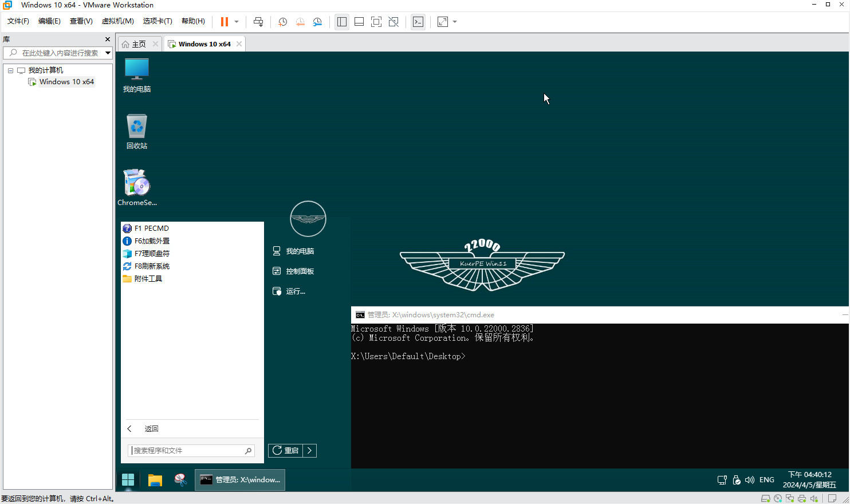Click the CD/DVD device status icon
Screen dimensions: 850x504
click(x=778, y=498)
